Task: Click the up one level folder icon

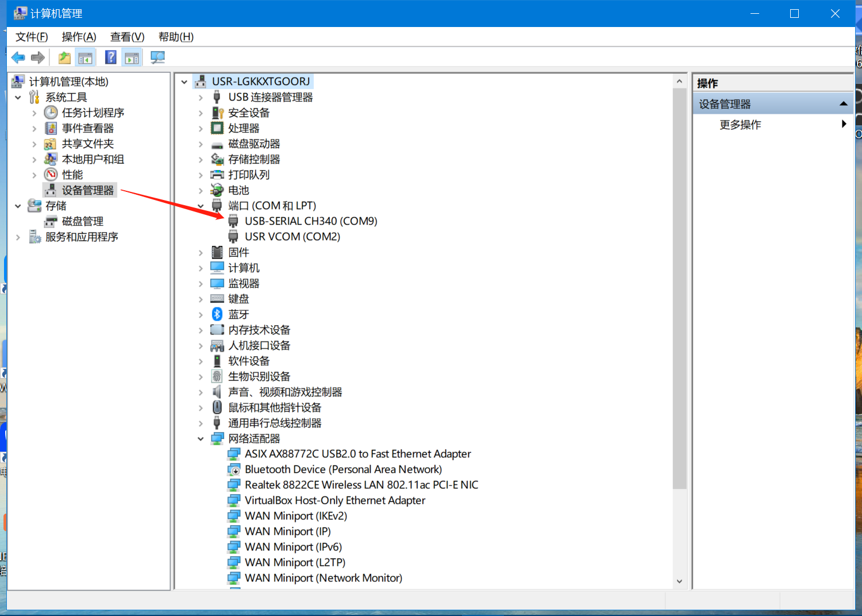Action: 64,57
